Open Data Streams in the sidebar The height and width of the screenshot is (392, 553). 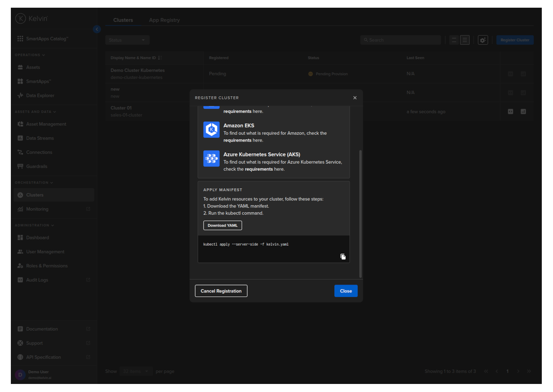click(x=40, y=138)
